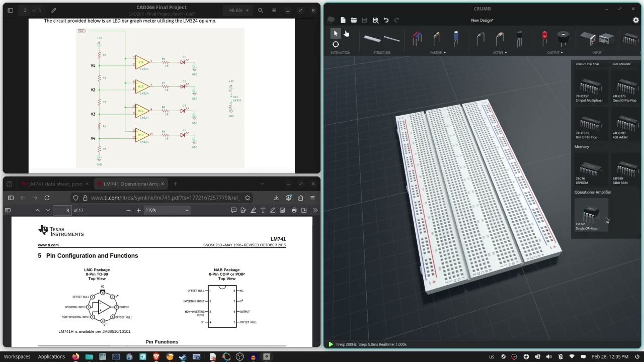Screen dimensions: 644x362
Task: Print the LM741 PDF
Action: pos(294,210)
